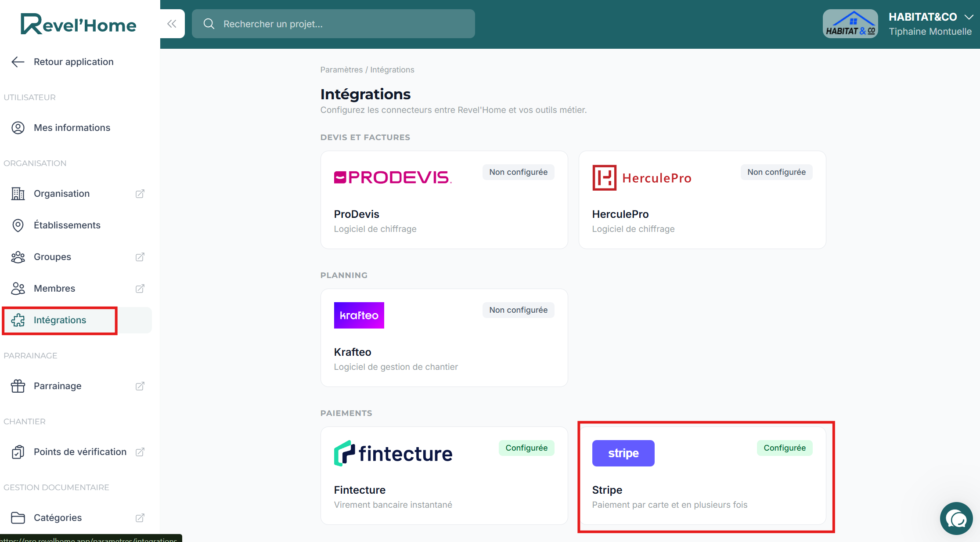Open Parrainage external link icon

[140, 386]
